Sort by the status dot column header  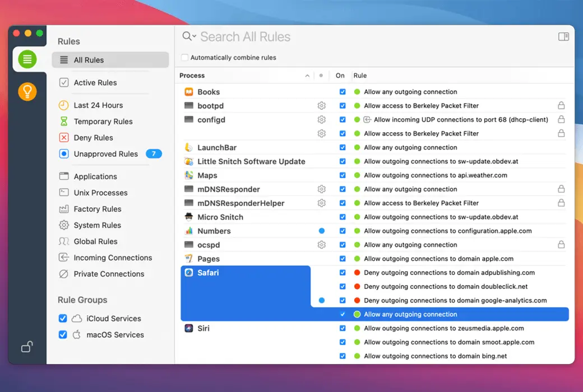pyautogui.click(x=321, y=76)
